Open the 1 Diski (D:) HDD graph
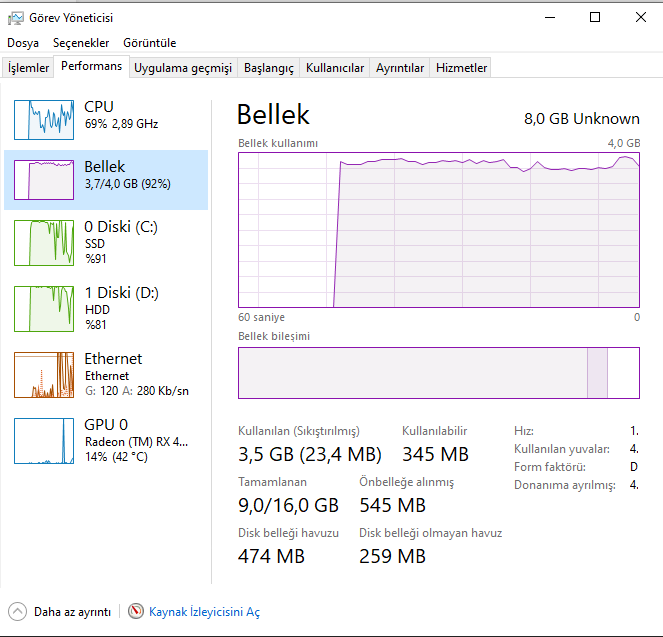Screen dimensions: 663x637 (x=44, y=309)
